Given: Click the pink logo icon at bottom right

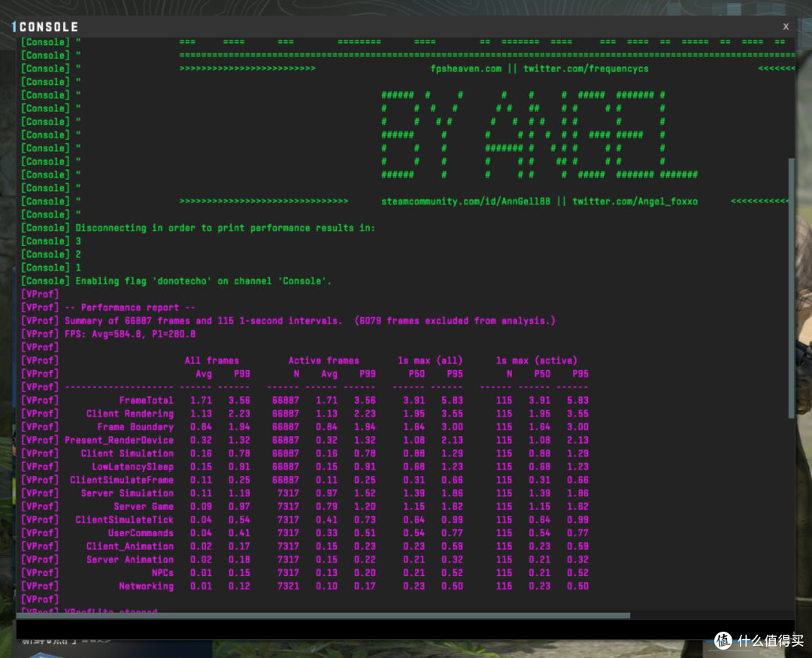Looking at the screenshot, I should click(x=723, y=641).
